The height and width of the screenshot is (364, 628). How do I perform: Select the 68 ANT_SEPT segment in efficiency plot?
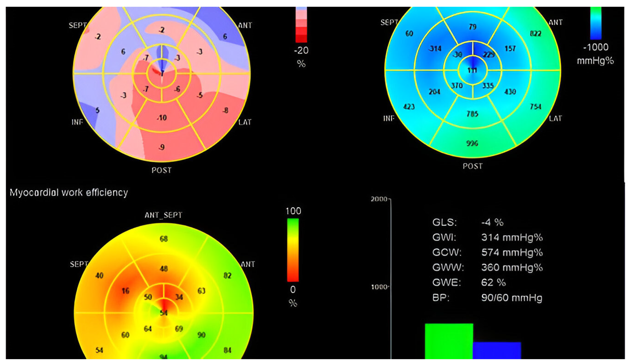[x=164, y=239]
